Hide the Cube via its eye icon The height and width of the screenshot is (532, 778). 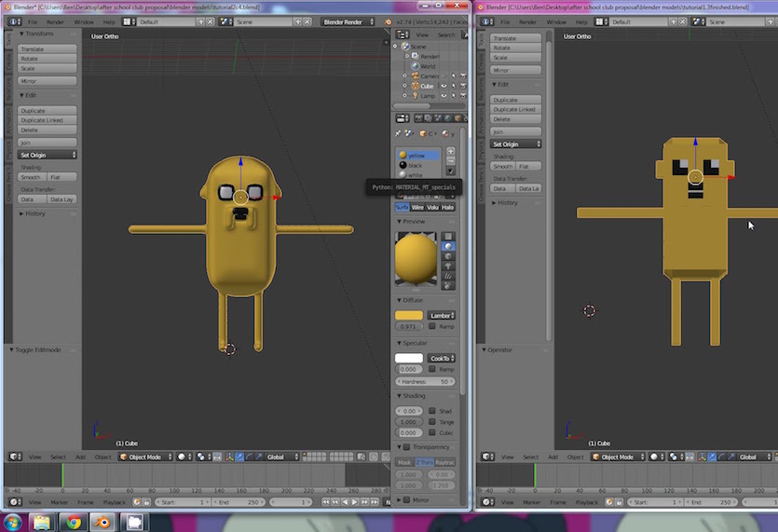444,86
